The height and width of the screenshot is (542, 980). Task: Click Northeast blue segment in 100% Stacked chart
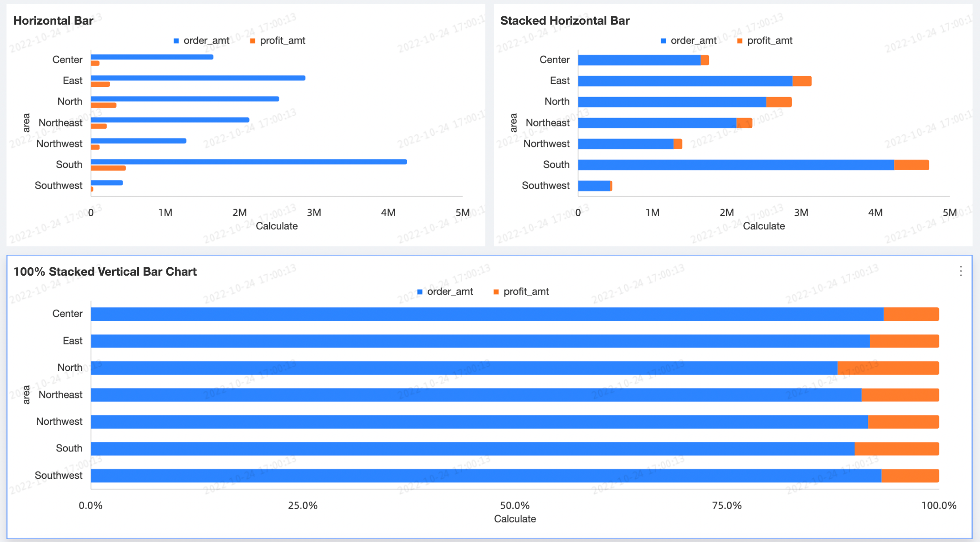tap(476, 395)
